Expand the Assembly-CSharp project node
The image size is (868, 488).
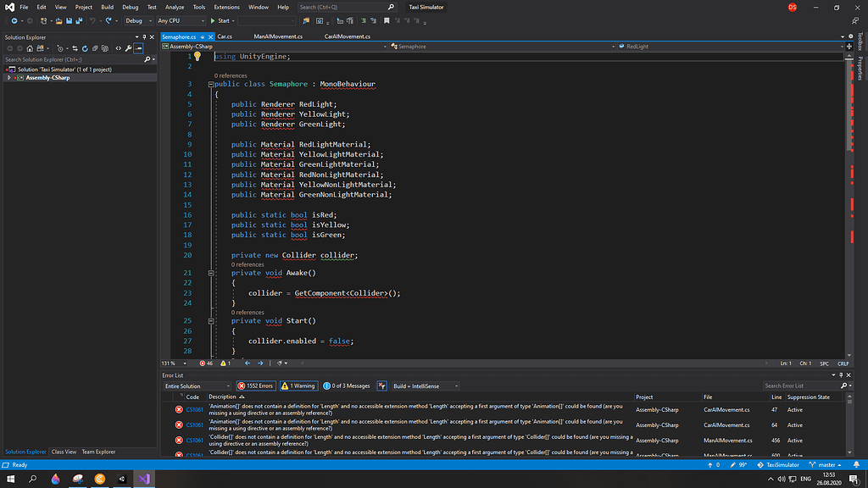(x=7, y=77)
